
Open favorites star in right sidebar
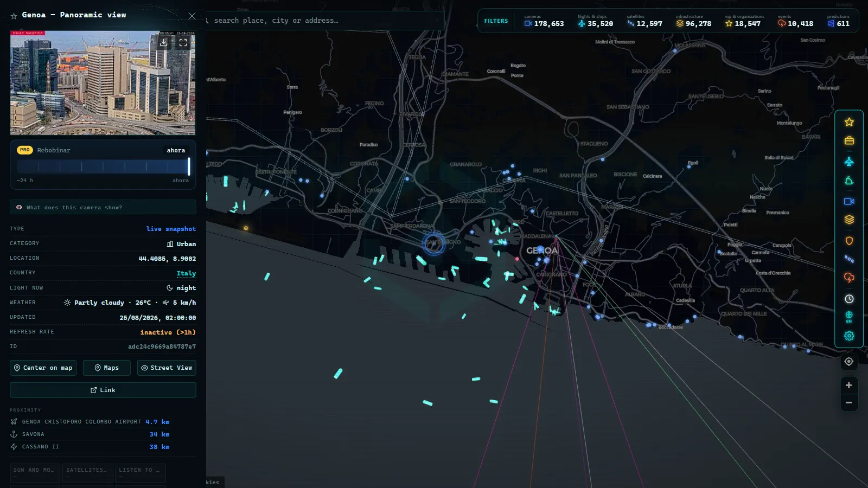[849, 123]
